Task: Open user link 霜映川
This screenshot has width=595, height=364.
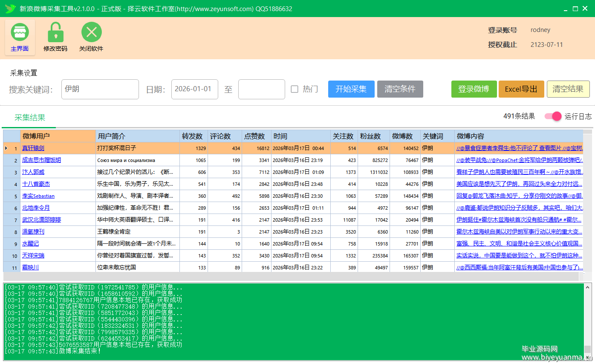Action: 30,268
